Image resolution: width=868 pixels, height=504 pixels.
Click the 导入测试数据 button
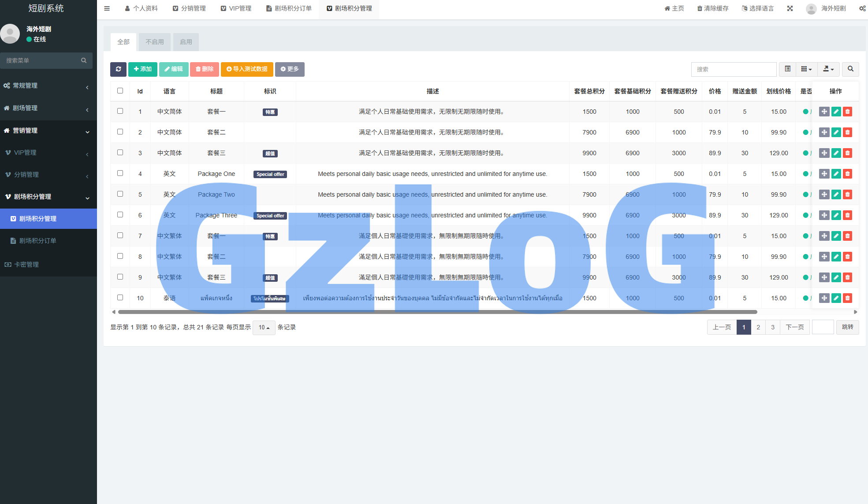(247, 69)
